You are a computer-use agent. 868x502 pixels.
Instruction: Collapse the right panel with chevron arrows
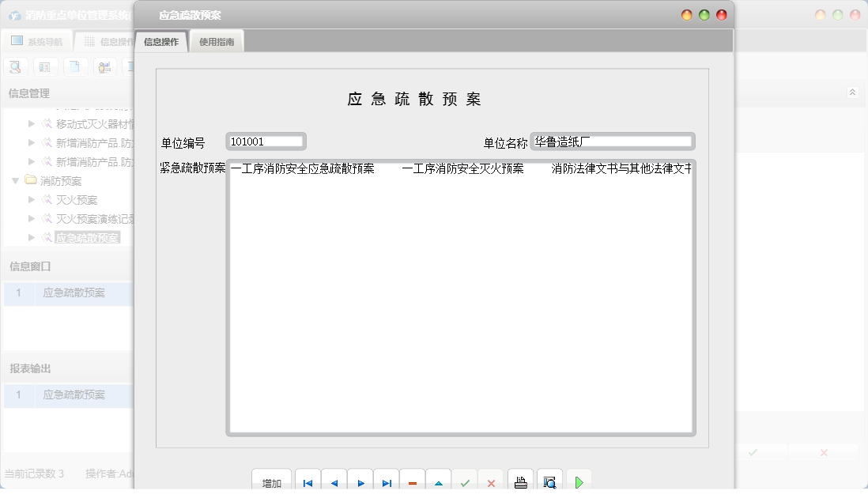[x=852, y=92]
